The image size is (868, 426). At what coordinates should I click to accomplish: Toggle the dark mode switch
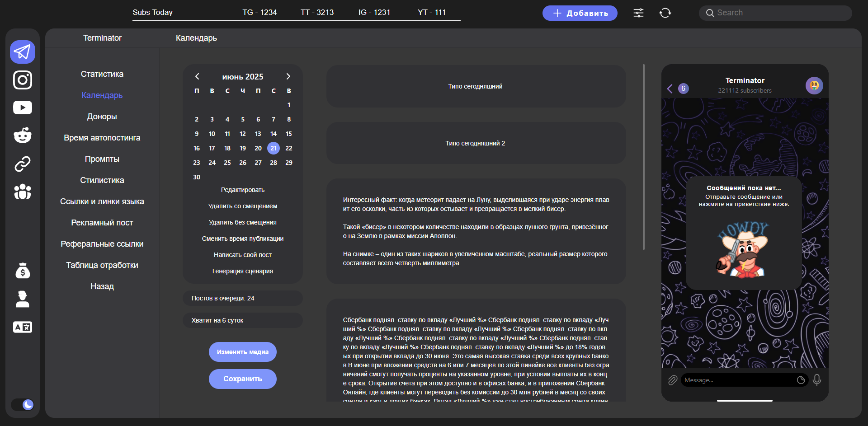point(23,404)
